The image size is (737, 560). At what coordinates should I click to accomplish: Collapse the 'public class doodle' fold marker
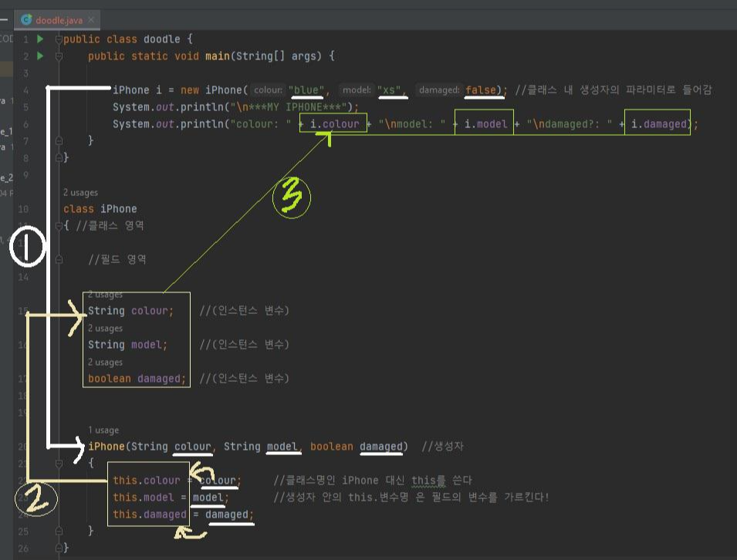tap(59, 39)
